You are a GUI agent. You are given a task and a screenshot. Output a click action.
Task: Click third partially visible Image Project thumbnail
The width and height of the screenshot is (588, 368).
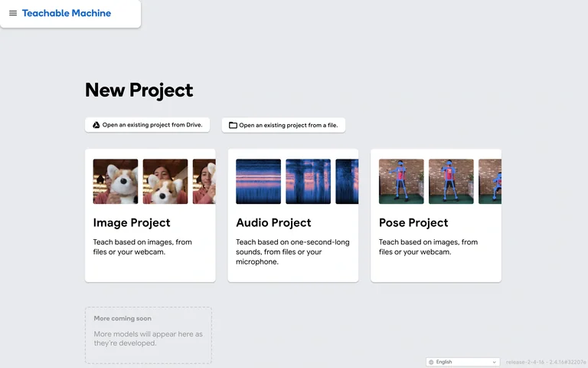[x=204, y=182]
